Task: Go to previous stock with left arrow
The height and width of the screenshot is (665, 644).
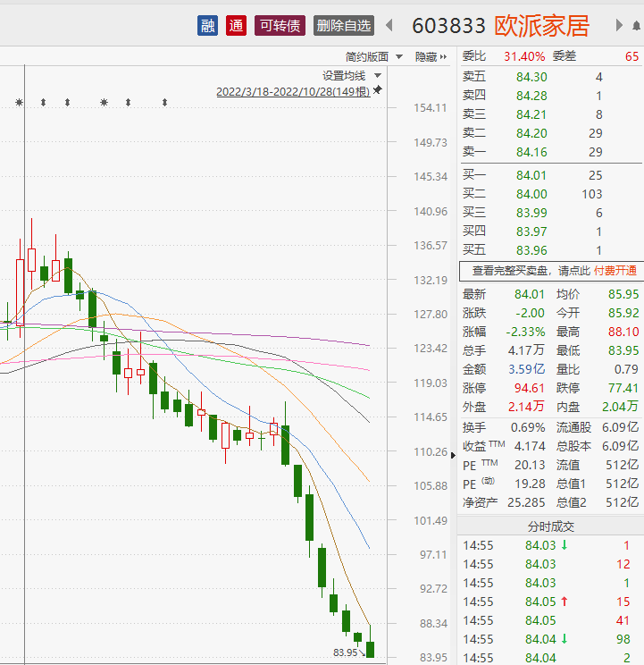Action: tap(387, 26)
